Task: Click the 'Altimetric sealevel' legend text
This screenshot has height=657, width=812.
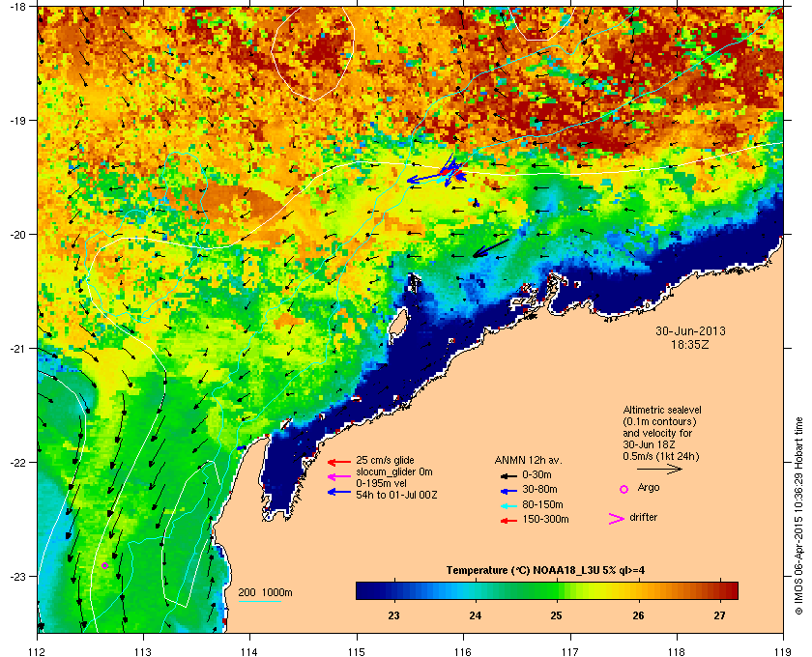Action: coord(662,410)
